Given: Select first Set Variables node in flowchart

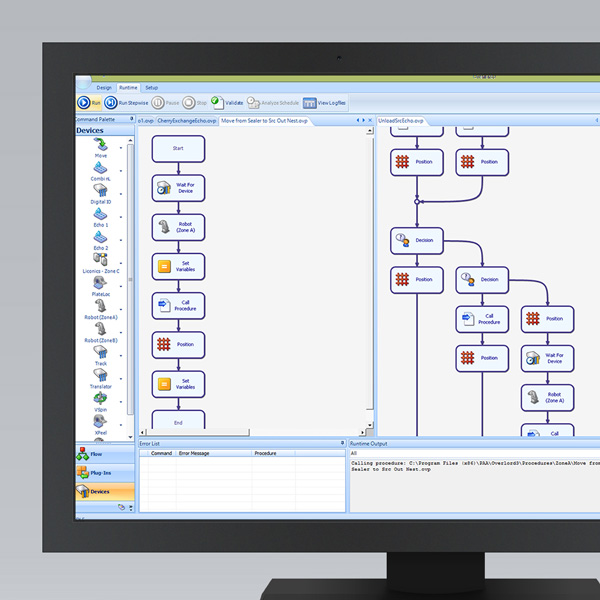Looking at the screenshot, I should click(178, 266).
